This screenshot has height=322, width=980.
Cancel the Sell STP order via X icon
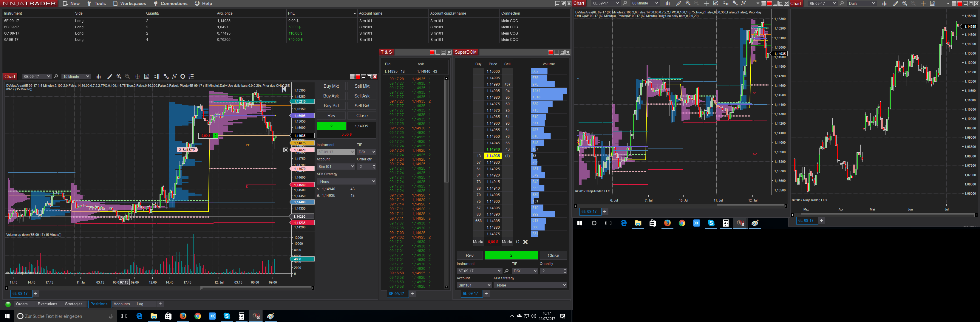[x=286, y=150]
